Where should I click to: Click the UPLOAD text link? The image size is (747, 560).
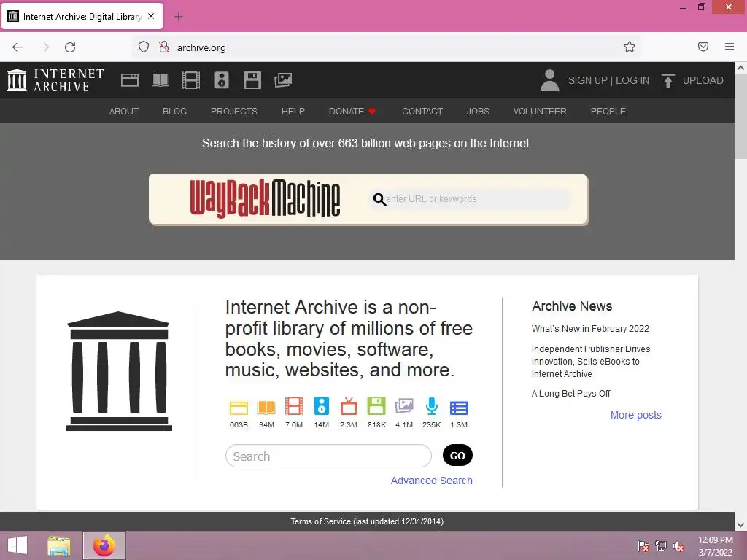(x=703, y=80)
